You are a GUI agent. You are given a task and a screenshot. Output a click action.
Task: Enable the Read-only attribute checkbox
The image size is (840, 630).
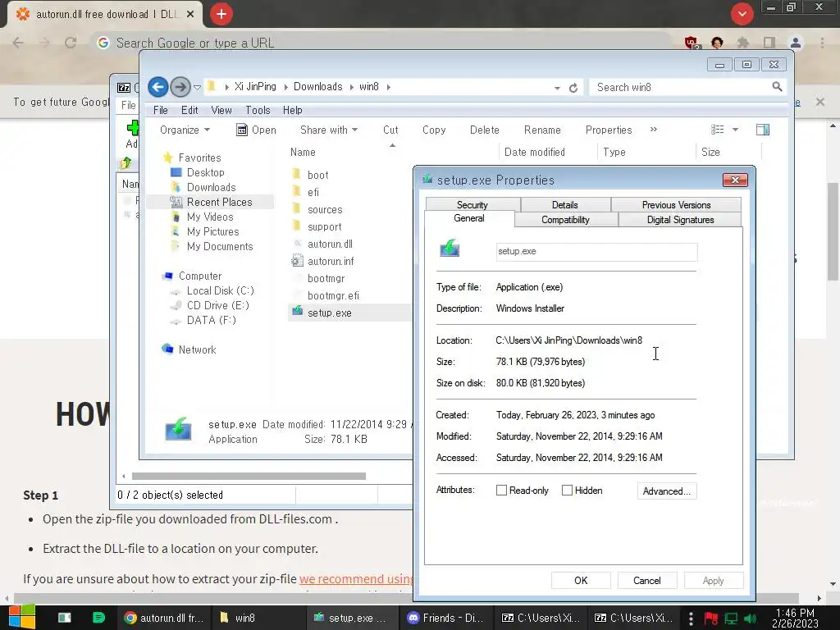(501, 491)
